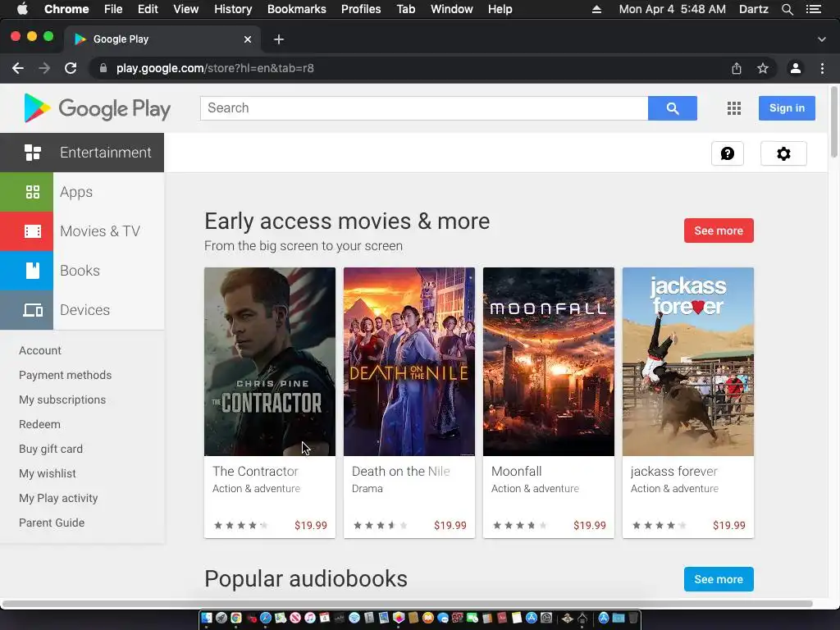Viewport: 840px width, 630px height.
Task: Open the Trash in the Dock
Action: tap(633, 619)
